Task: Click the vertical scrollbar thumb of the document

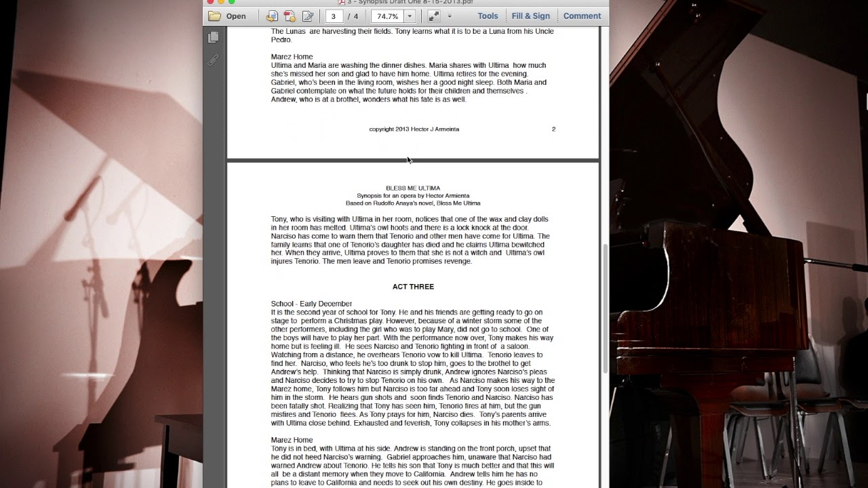Action: click(605, 308)
